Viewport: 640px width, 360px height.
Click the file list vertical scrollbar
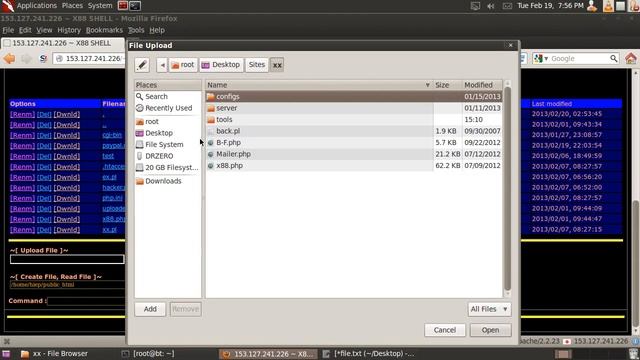pos(507,188)
